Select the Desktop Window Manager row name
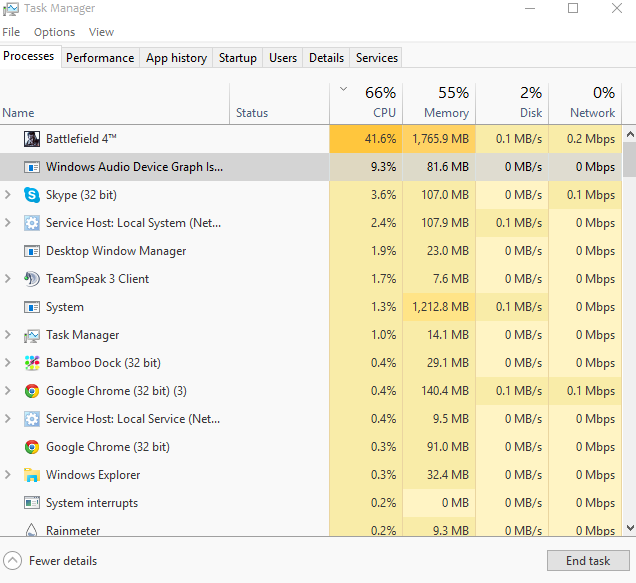This screenshot has height=583, width=636. (116, 251)
